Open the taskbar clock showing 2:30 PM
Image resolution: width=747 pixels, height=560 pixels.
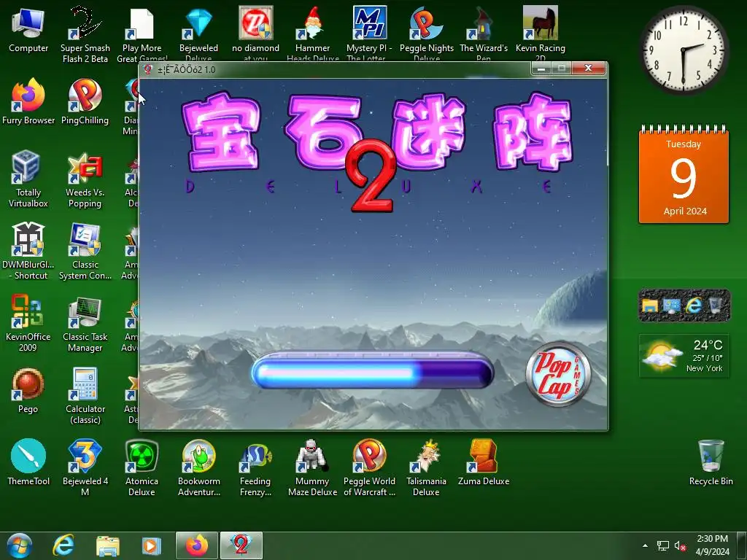(712, 545)
